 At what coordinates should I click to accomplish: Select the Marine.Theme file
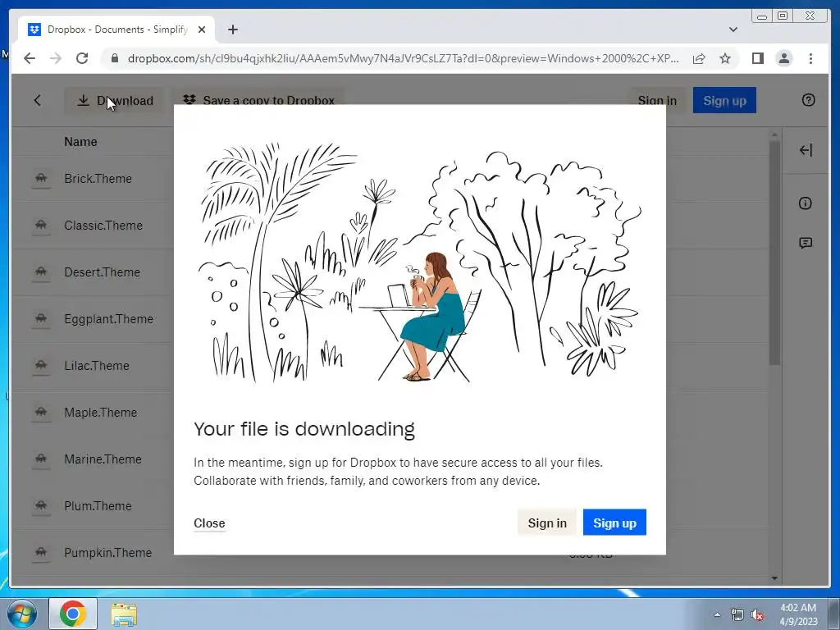click(x=103, y=459)
